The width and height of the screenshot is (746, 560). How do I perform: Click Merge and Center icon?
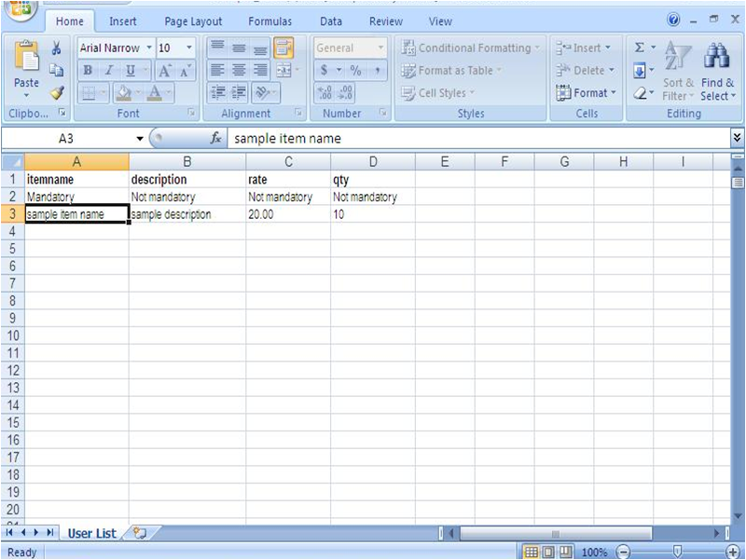(x=284, y=71)
